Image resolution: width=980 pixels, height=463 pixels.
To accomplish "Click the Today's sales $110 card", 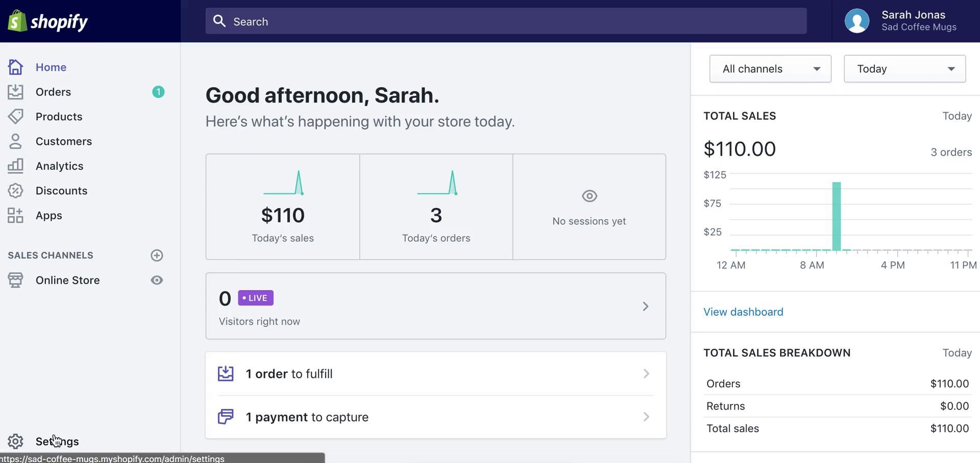I will click(283, 207).
